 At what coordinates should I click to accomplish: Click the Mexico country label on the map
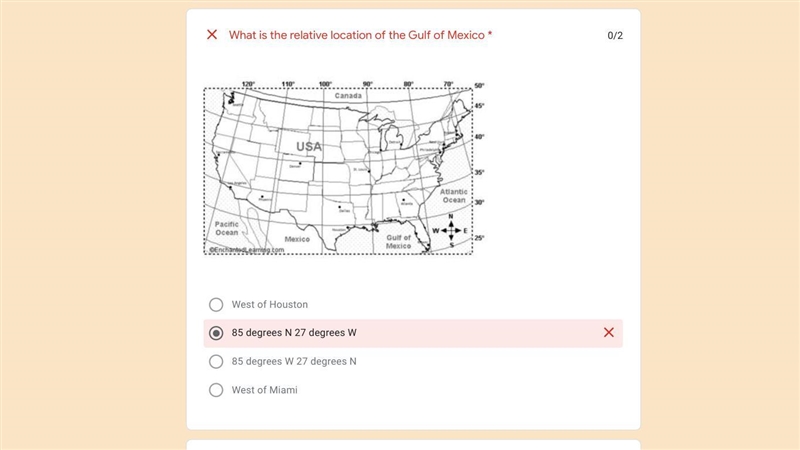click(297, 239)
